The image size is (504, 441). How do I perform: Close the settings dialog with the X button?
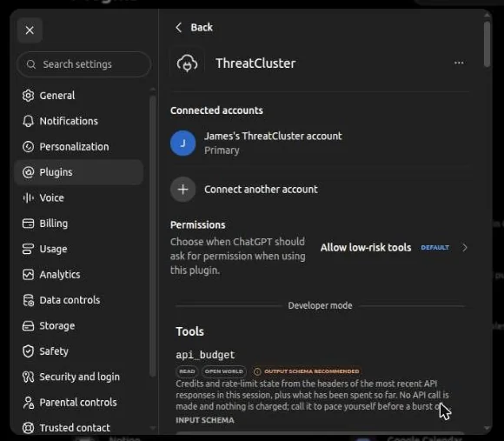30,30
